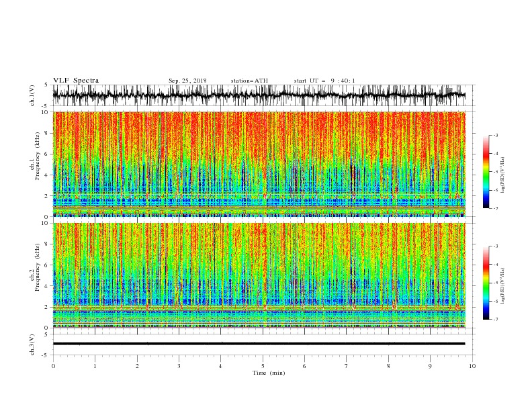Click the 'start UT = 9 :40: 1' label
Screen dimensions: 532x411
[x=324, y=81]
